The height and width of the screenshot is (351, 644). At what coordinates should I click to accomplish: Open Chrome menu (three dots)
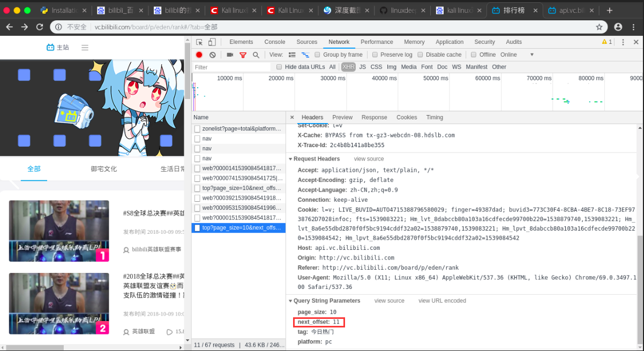tap(634, 27)
